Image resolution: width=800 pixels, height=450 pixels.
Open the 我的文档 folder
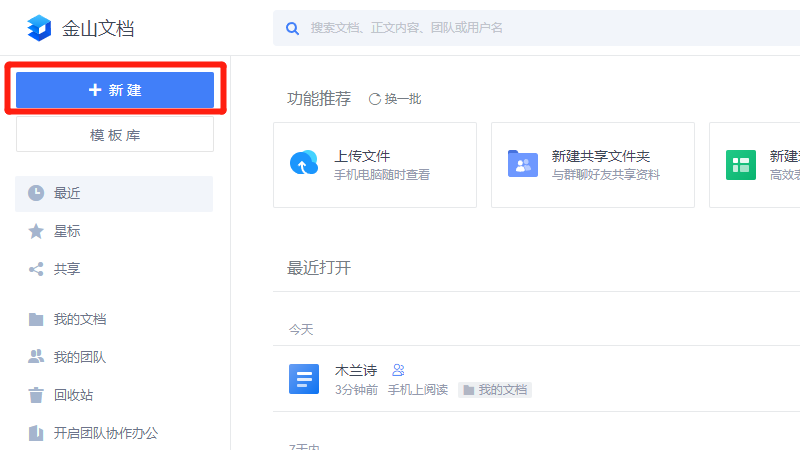click(x=80, y=319)
